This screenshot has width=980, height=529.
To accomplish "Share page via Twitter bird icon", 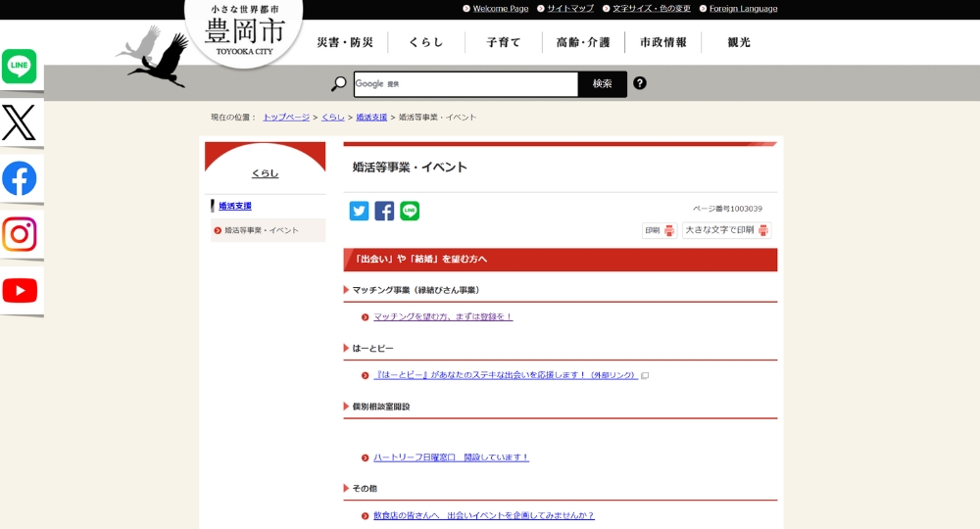I will coord(360,211).
